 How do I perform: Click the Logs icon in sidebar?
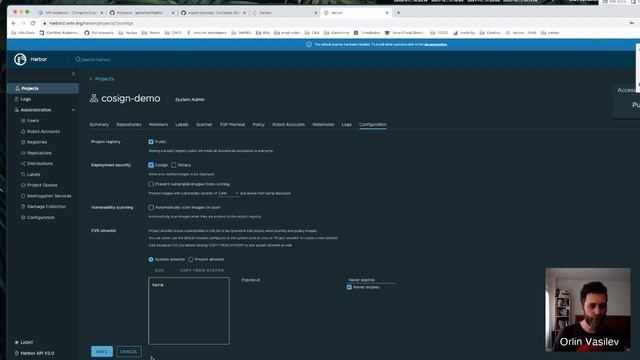[17, 99]
